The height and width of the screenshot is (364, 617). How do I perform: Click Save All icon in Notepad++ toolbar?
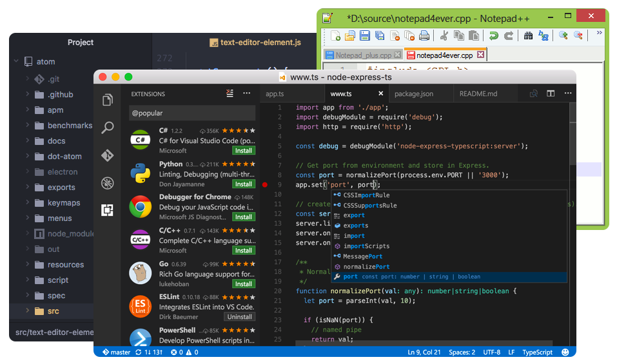[x=380, y=36]
